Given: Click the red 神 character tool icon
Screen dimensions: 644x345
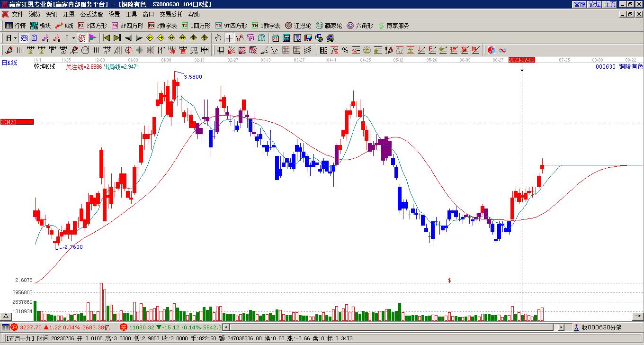Looking at the screenshot, I should pyautogui.click(x=172, y=50).
